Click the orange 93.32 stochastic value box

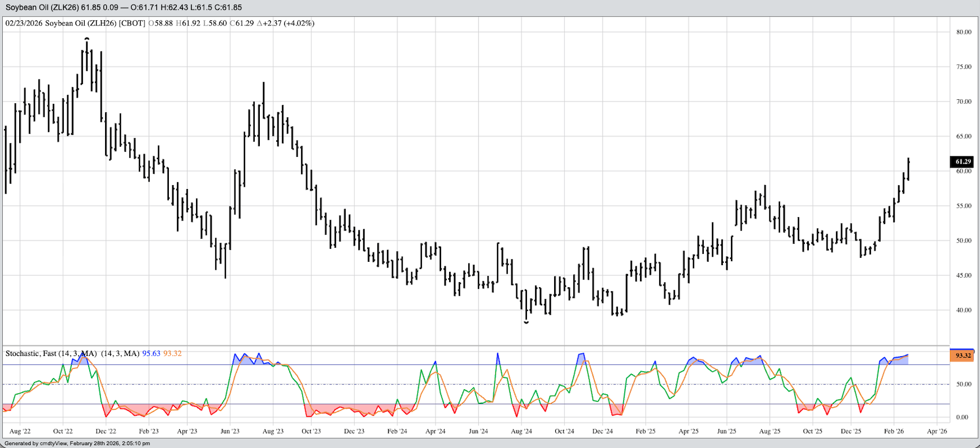[x=962, y=355]
